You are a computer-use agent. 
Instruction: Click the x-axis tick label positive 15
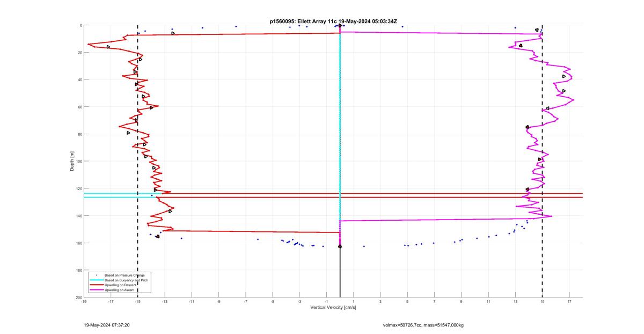[x=542, y=302]
